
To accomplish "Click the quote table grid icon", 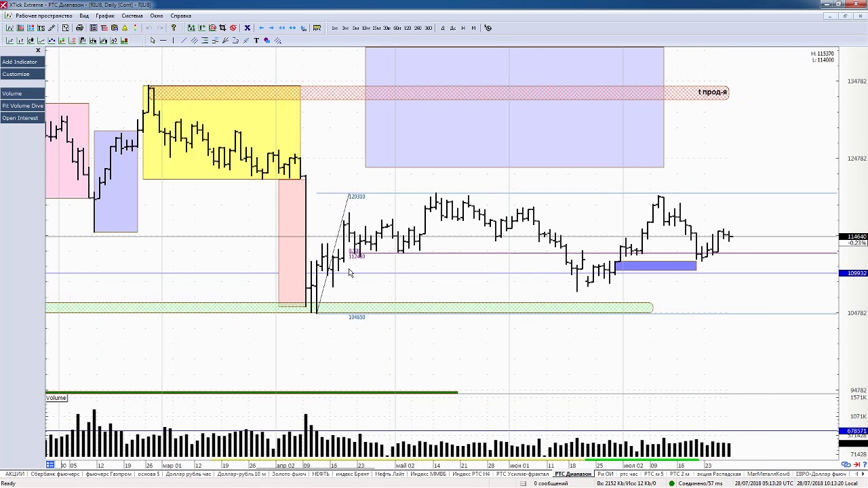I will 20,28.
